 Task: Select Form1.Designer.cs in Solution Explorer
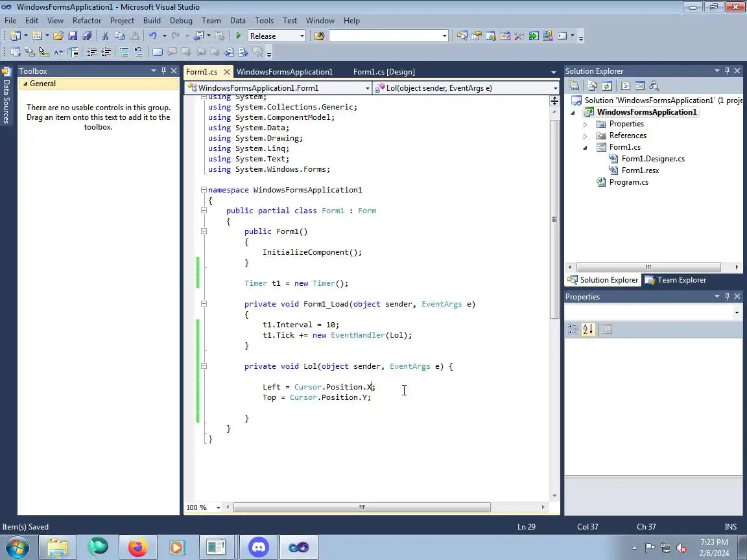(653, 159)
